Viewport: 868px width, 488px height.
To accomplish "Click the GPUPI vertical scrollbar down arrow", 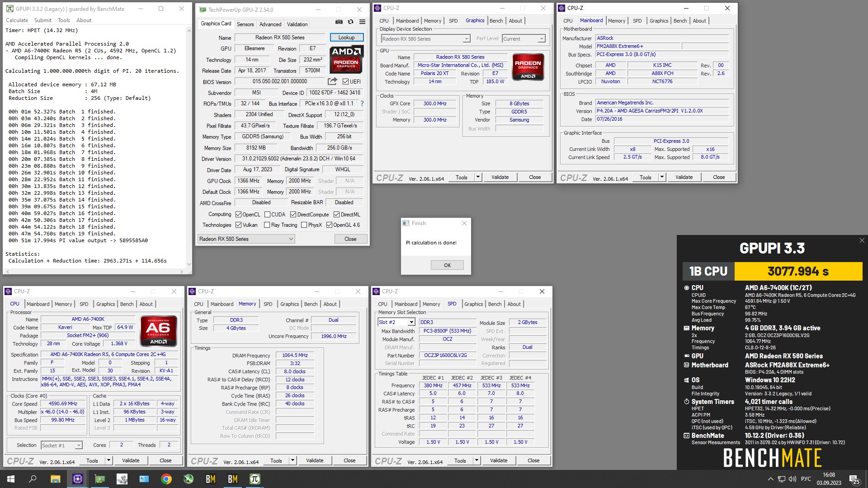I will pyautogui.click(x=189, y=265).
